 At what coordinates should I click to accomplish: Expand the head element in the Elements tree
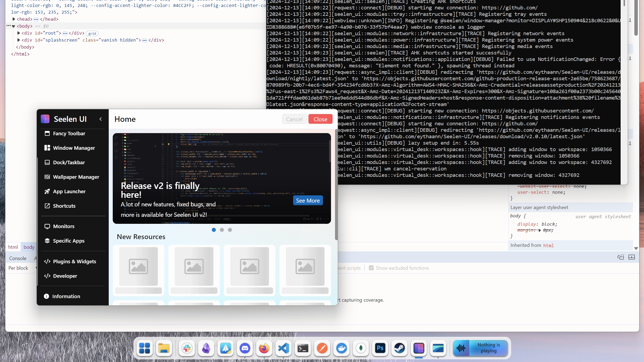14,19
